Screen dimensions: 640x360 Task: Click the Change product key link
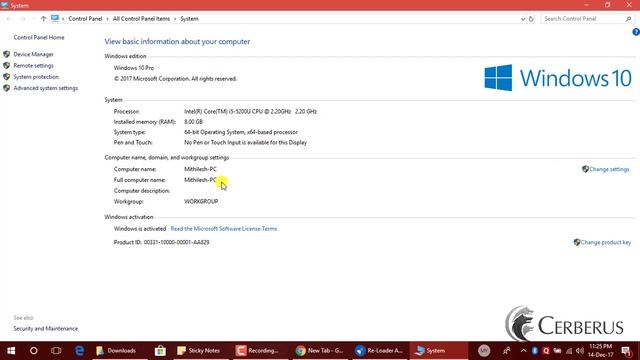pos(606,242)
